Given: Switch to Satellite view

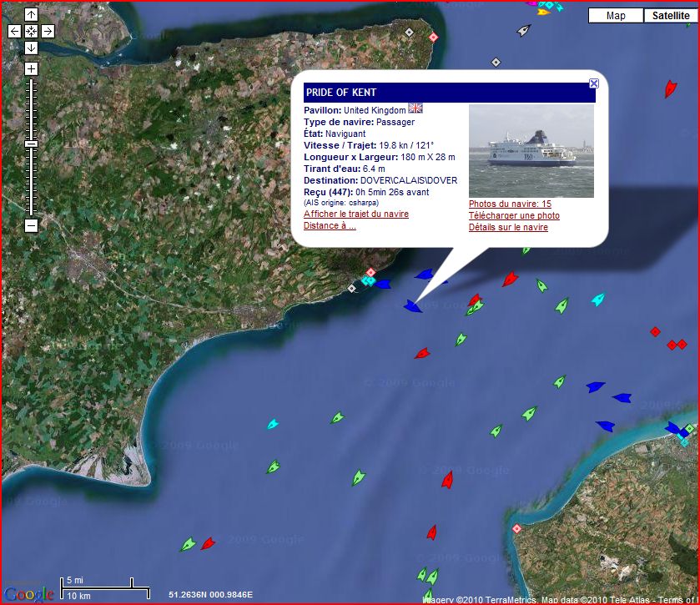Looking at the screenshot, I should 670,16.
